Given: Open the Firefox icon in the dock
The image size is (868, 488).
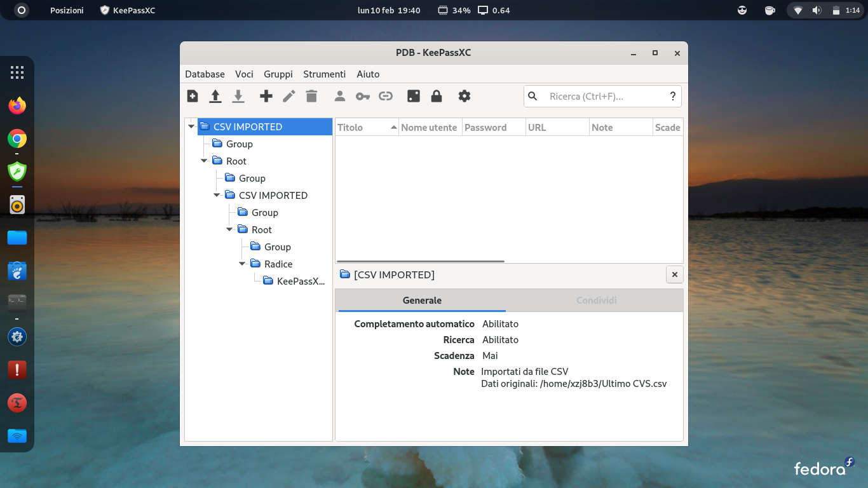Looking at the screenshot, I should point(17,105).
